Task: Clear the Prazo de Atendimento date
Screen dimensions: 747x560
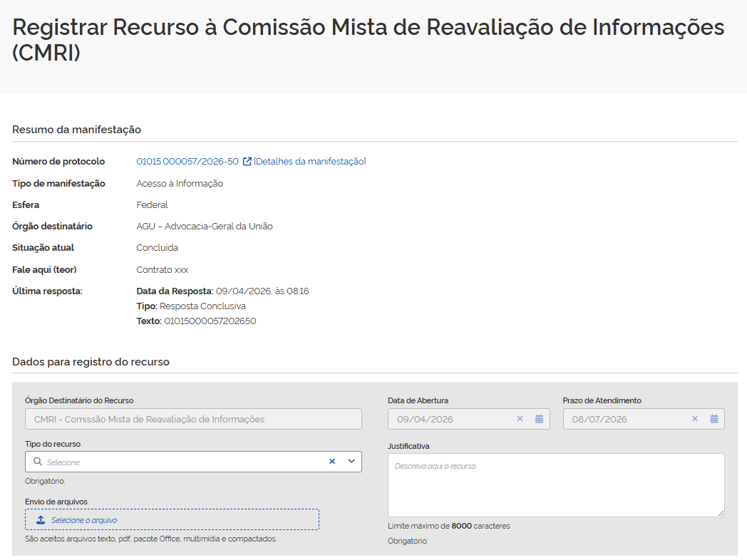Action: point(695,419)
